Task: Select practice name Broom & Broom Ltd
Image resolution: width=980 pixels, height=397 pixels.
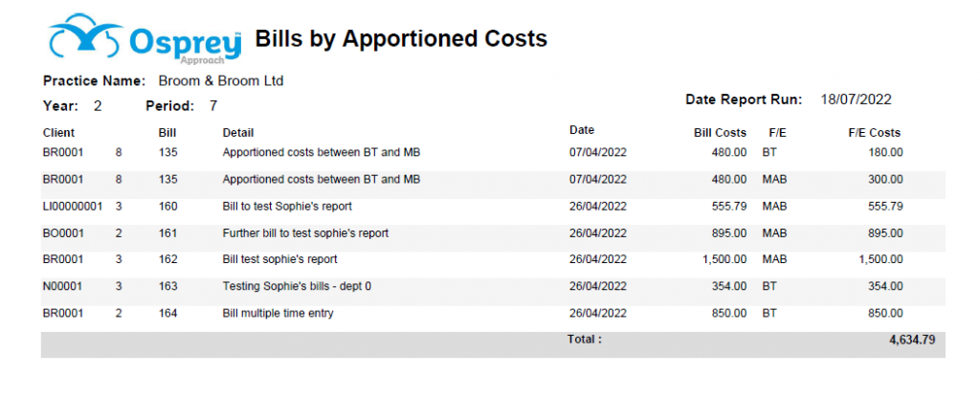Action: coord(221,80)
